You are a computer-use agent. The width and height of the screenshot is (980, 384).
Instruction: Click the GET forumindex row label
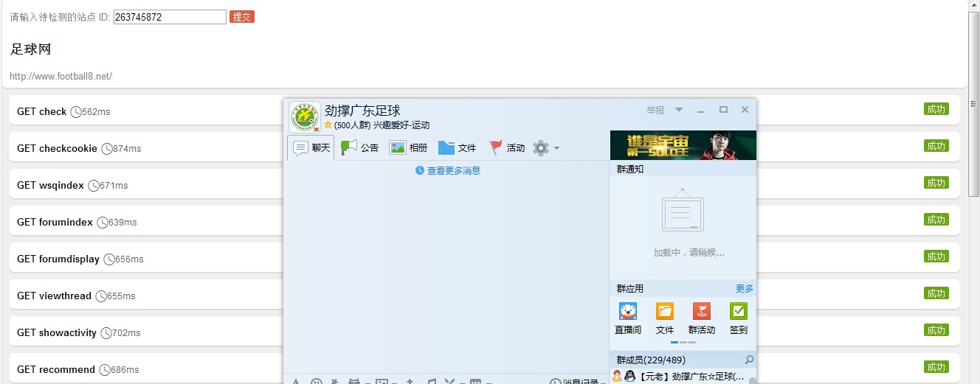point(55,222)
